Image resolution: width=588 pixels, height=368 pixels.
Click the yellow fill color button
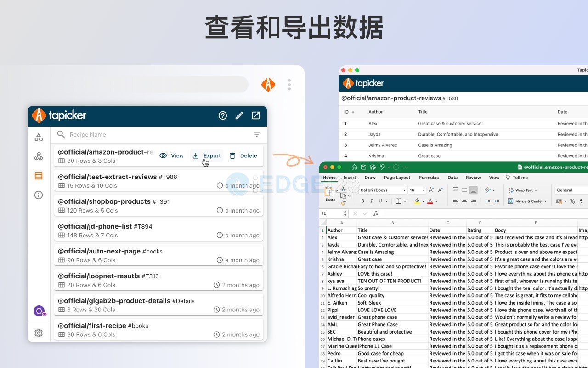click(x=417, y=201)
